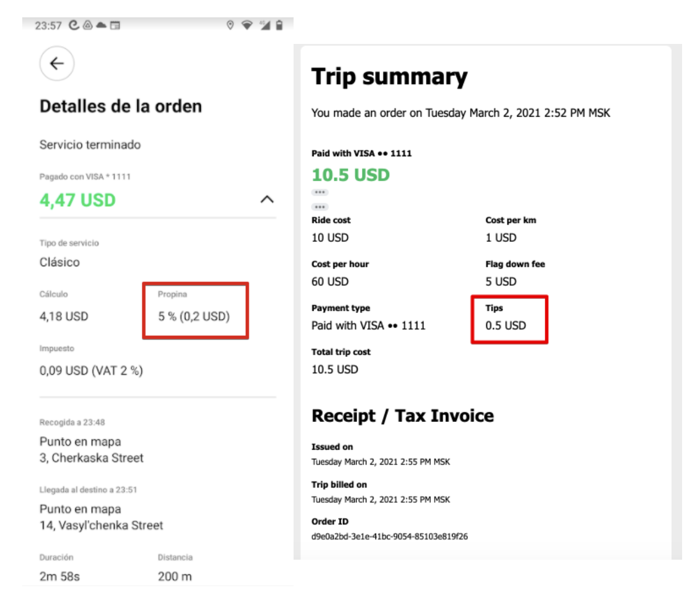The image size is (700, 602).
Task: Click the Propina 5 % (0,2 USD) value
Action: click(194, 316)
